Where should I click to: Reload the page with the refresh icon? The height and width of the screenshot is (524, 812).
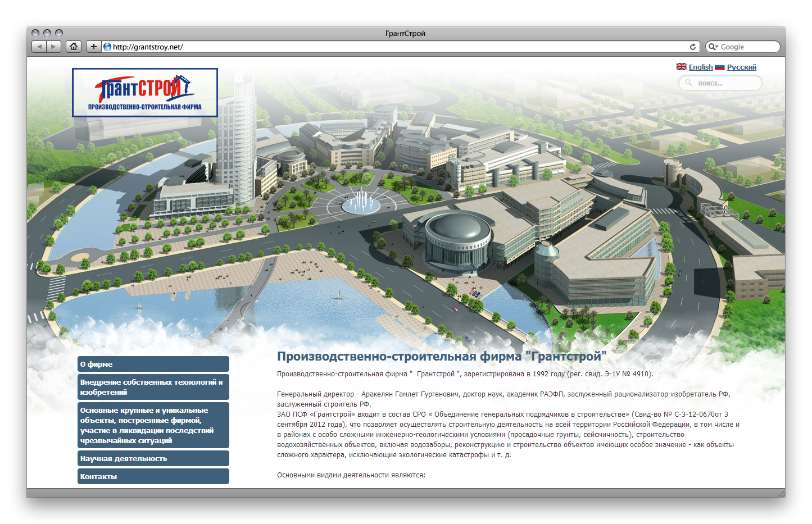click(693, 47)
